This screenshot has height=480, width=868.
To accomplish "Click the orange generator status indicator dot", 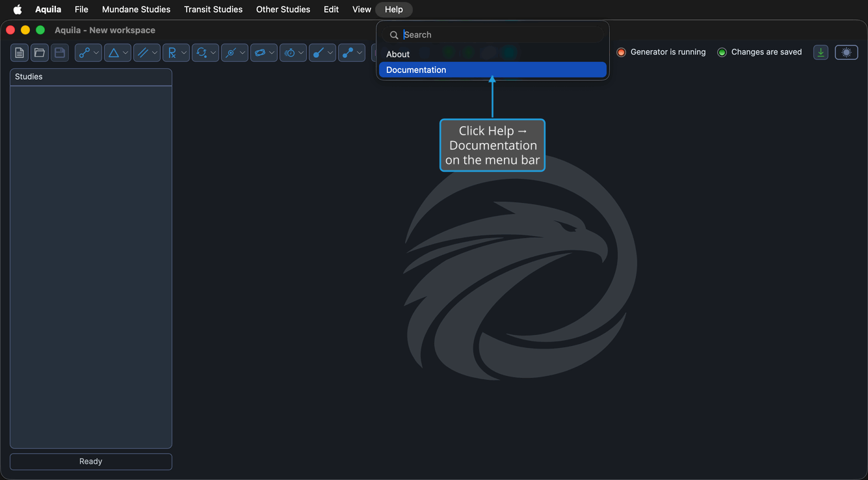I will [621, 52].
